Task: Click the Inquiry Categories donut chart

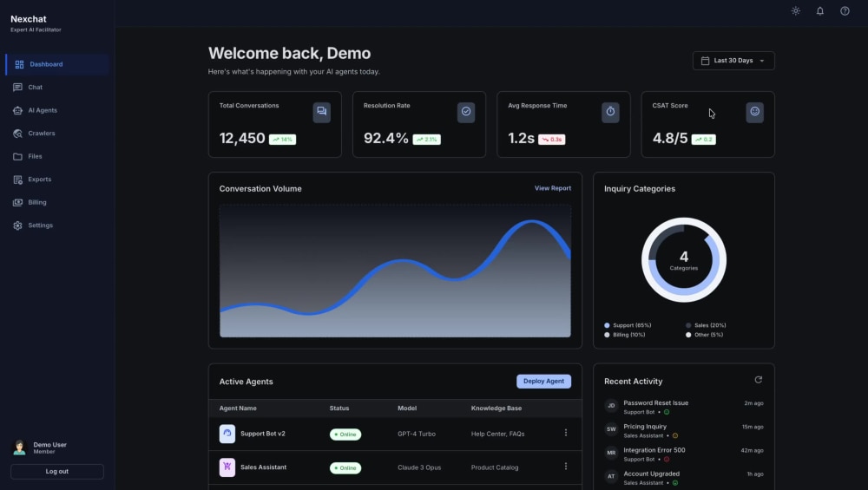Action: pos(684,260)
